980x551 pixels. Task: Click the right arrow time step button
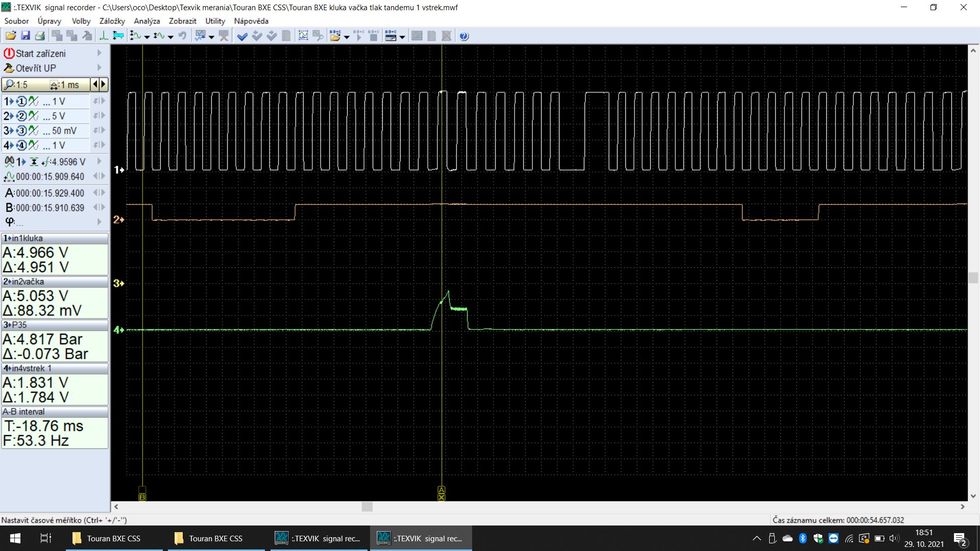click(x=104, y=84)
